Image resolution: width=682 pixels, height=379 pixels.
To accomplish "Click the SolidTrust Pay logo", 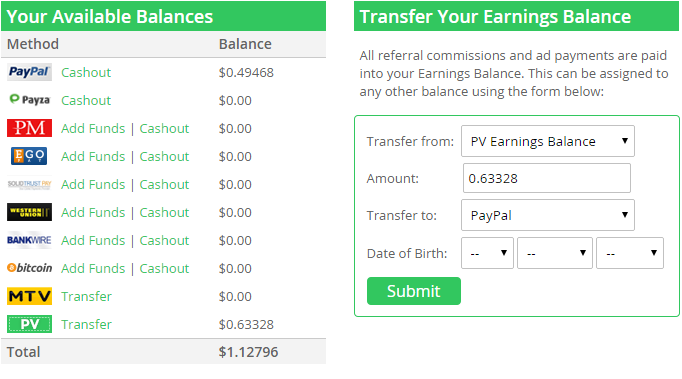I will (29, 184).
